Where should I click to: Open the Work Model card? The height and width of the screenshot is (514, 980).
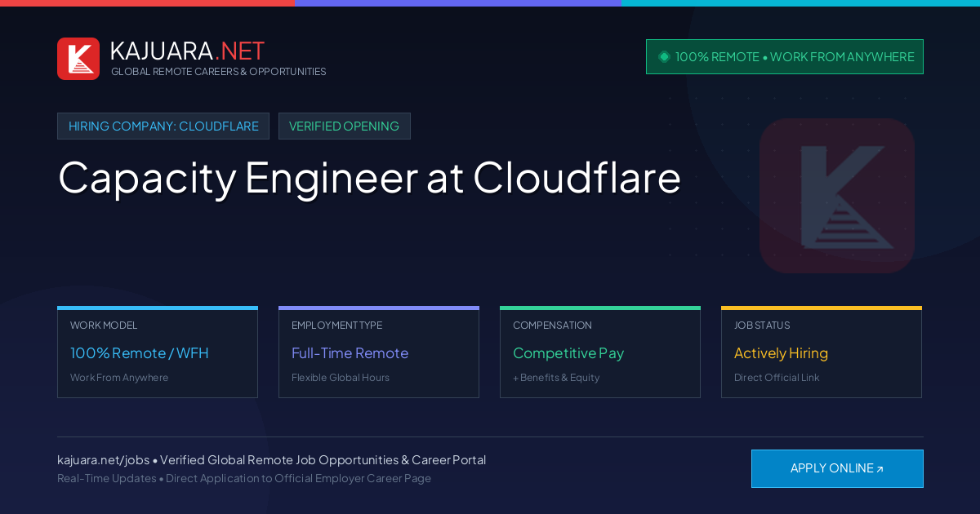[x=158, y=352]
